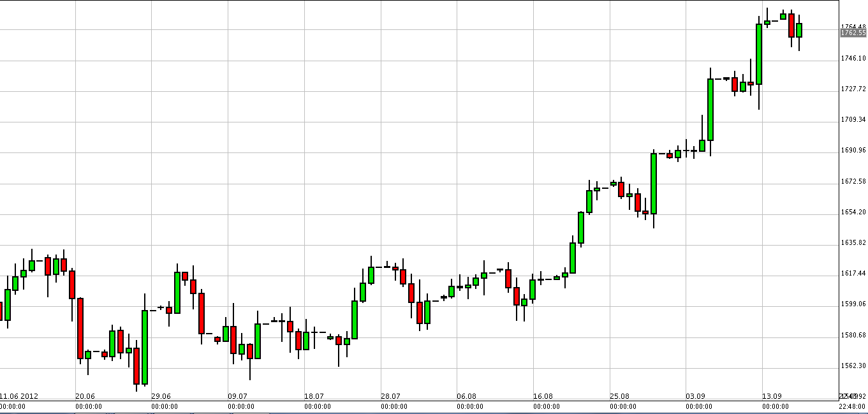Select the tall green candle near 03.09
868x414 pixels.
tap(710, 108)
